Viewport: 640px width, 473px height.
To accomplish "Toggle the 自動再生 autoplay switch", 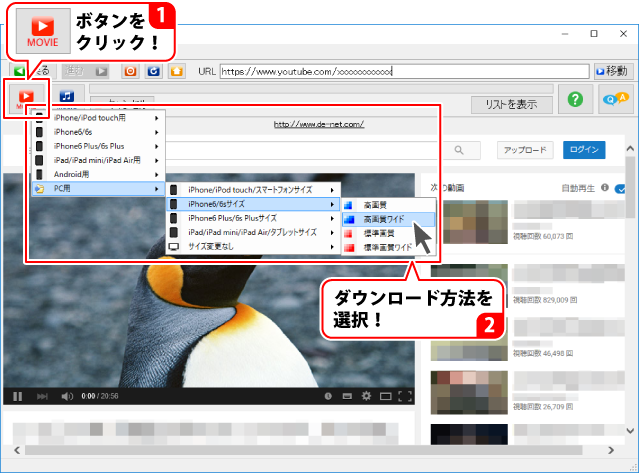I will click(x=620, y=189).
